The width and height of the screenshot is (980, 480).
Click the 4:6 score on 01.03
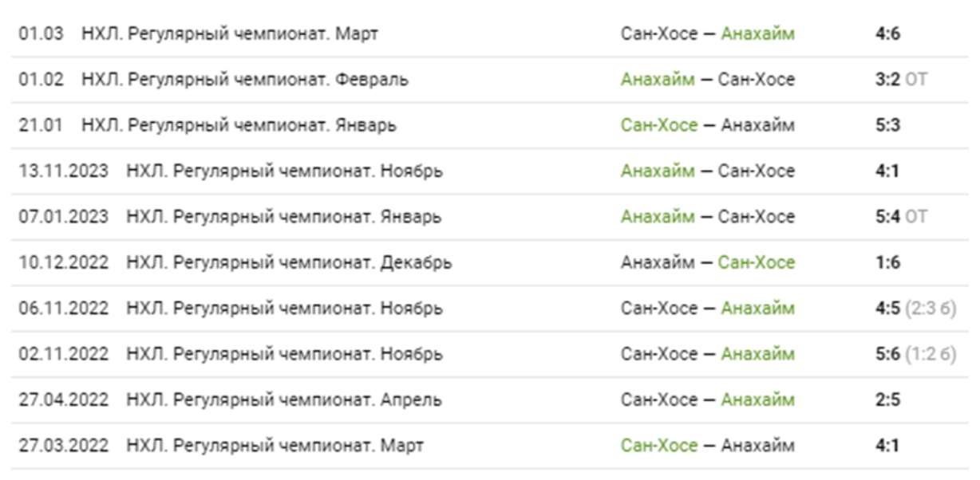(x=887, y=34)
